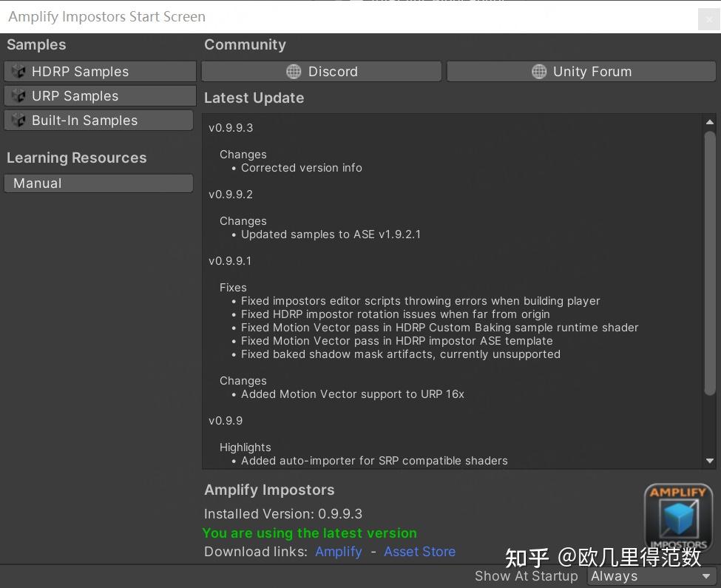
Task: Join the Discord community
Action: point(322,71)
